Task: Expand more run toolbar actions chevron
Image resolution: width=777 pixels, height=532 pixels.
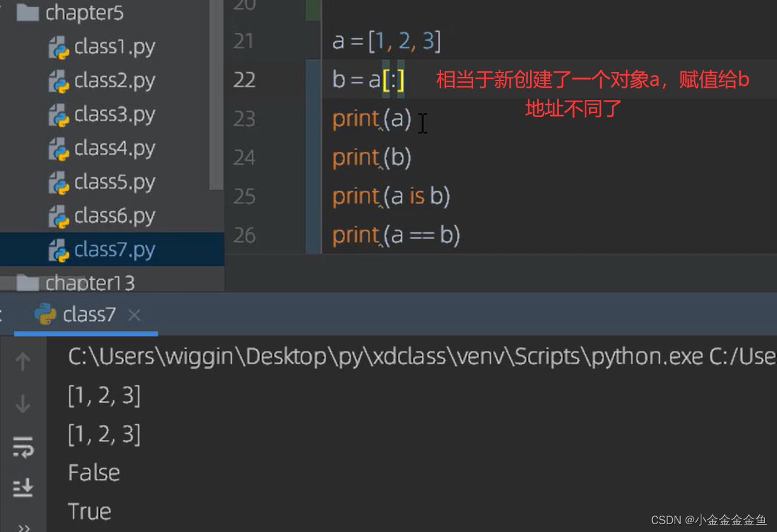Action: [x=24, y=527]
